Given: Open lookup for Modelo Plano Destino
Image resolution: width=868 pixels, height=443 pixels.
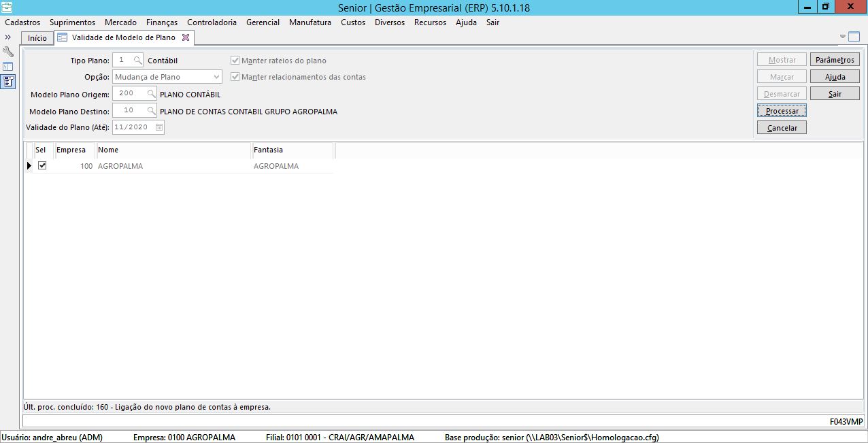Looking at the screenshot, I should click(x=151, y=110).
